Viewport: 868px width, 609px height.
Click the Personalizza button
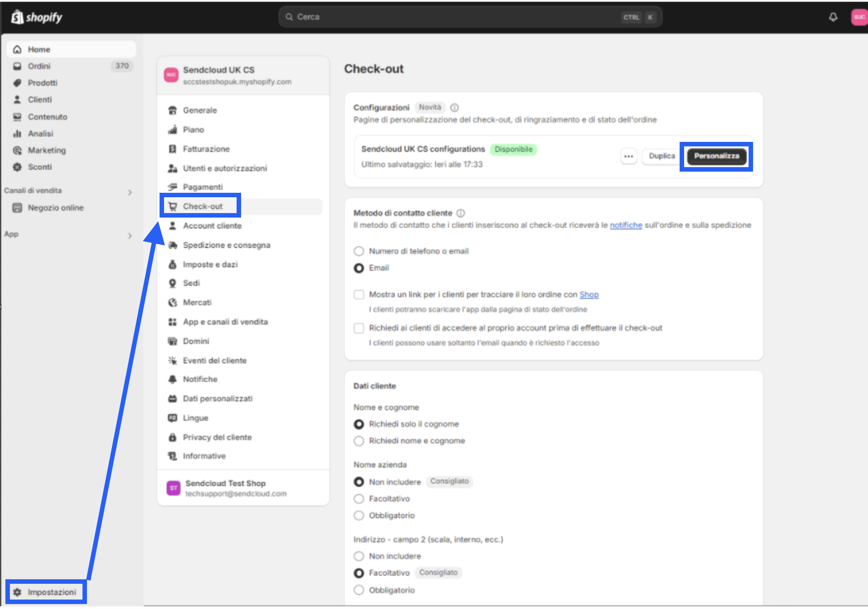coord(717,156)
